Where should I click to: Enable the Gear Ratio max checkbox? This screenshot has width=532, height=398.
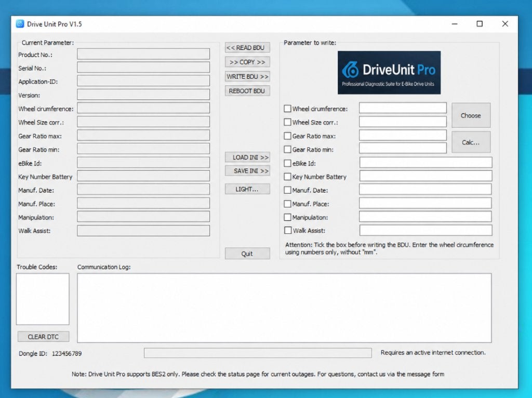(287, 136)
